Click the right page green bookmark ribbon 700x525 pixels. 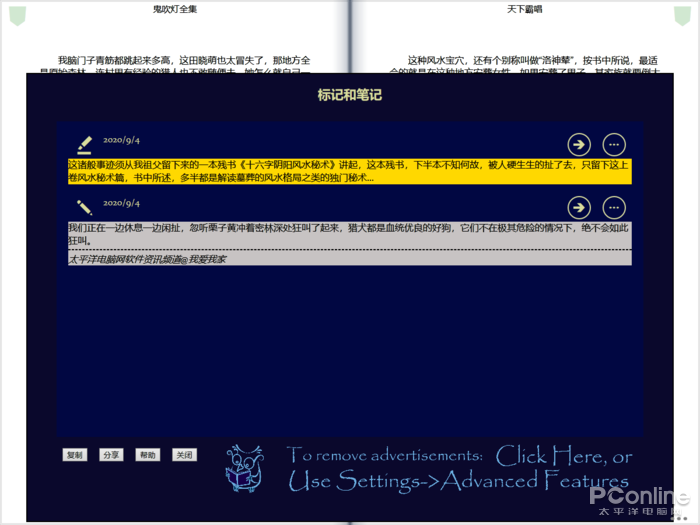(x=682, y=16)
